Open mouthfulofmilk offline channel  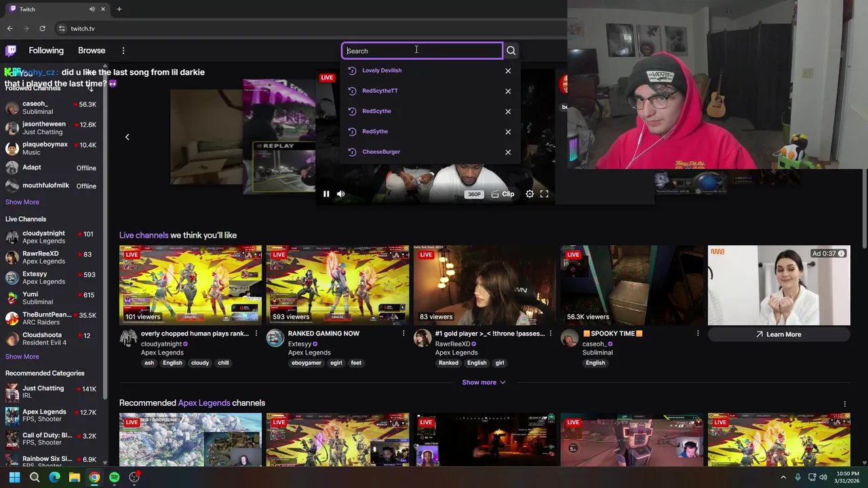point(52,186)
